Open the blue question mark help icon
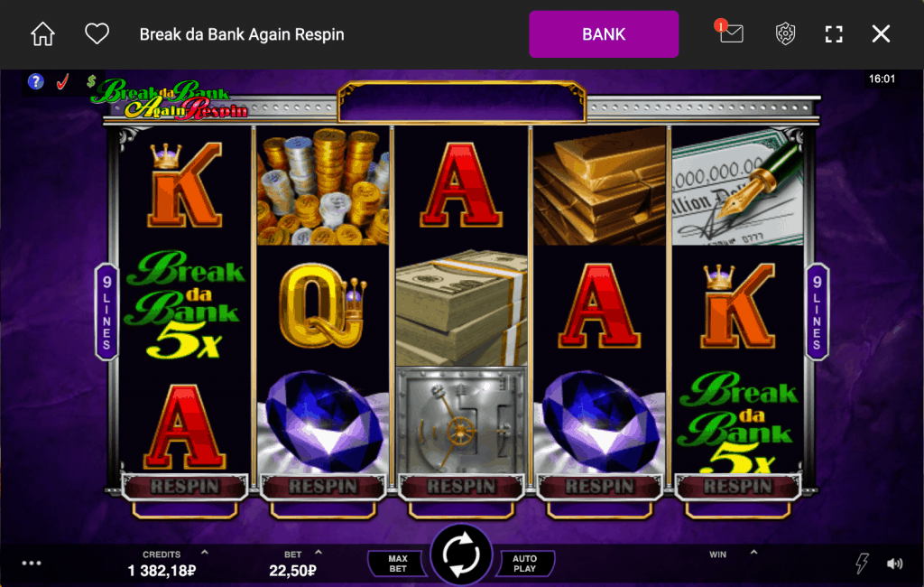 click(36, 81)
